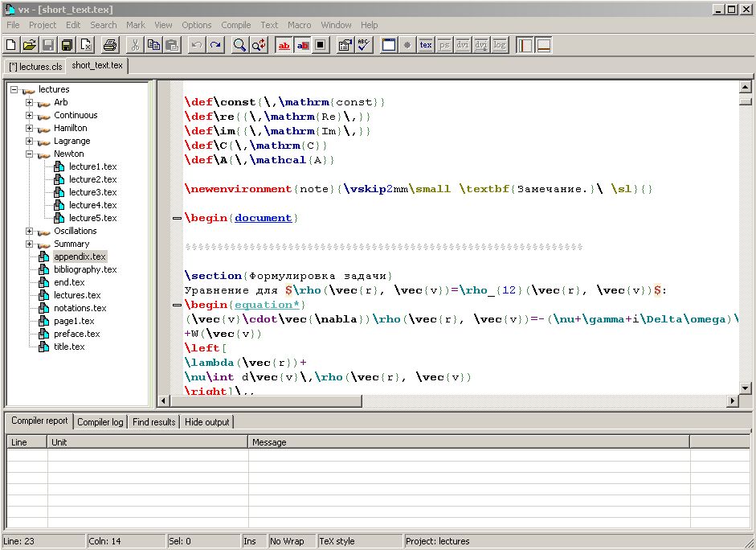The width and height of the screenshot is (756, 550).
Task: Click the Redo arrow icon
Action: (x=215, y=45)
